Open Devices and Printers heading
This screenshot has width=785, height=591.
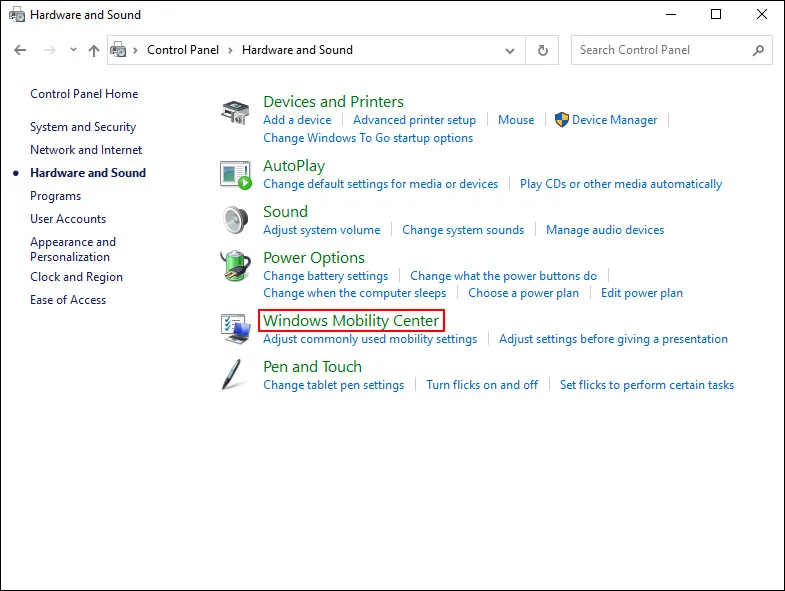click(x=333, y=102)
